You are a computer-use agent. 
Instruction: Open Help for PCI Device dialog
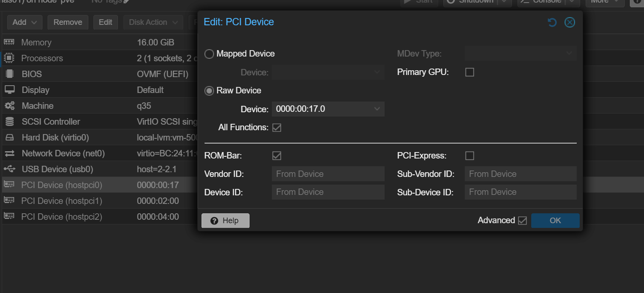coord(225,221)
